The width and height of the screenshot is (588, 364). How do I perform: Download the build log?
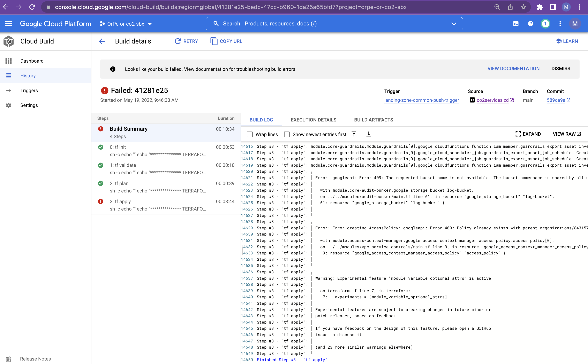pyautogui.click(x=369, y=134)
